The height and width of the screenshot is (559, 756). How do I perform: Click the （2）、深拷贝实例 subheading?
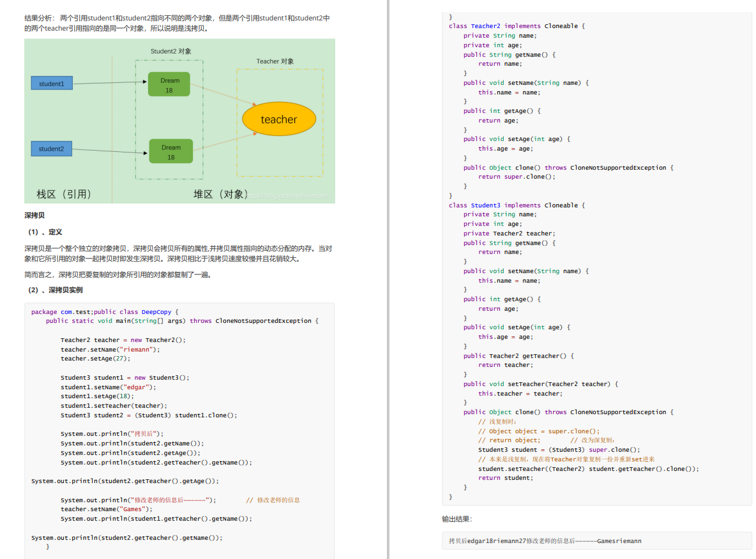click(55, 290)
